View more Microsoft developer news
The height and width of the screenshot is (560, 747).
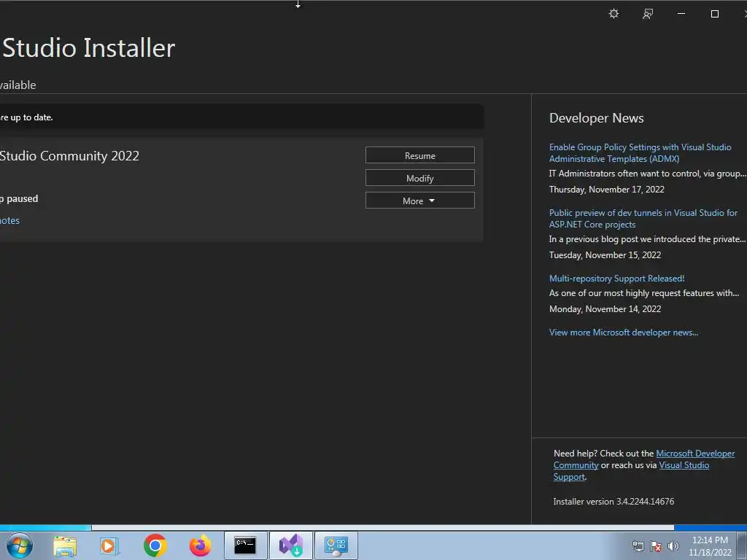(623, 332)
